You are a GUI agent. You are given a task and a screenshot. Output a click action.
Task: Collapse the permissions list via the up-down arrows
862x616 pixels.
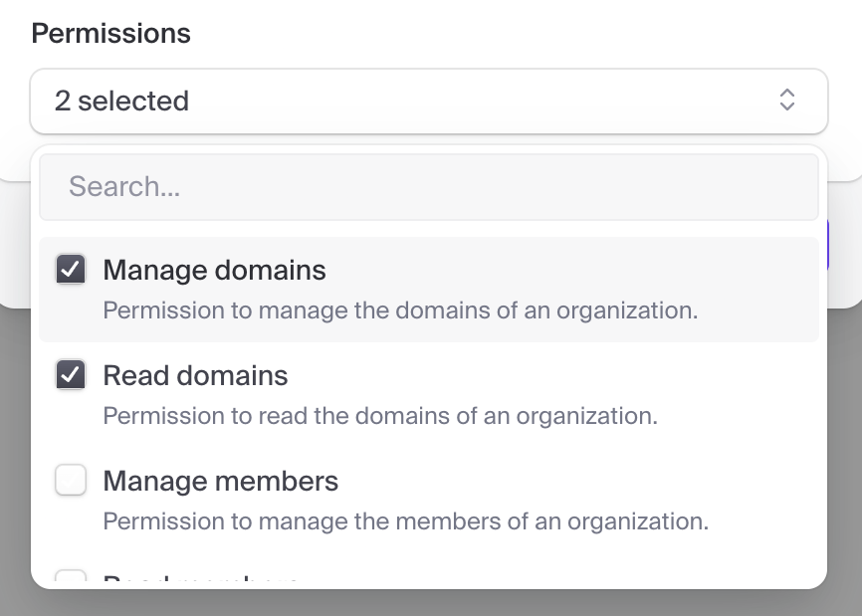[x=786, y=101]
